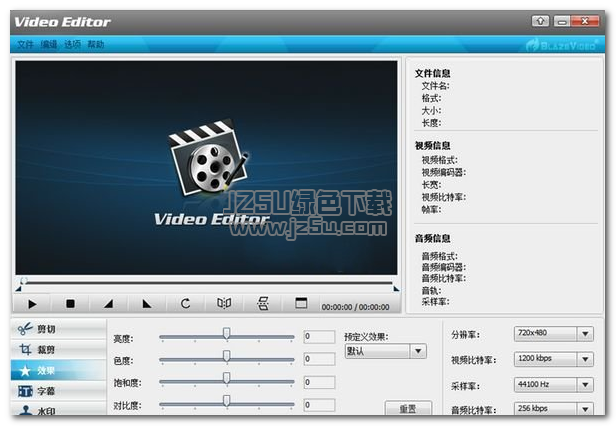Open the 文件 menu

pyautogui.click(x=25, y=44)
